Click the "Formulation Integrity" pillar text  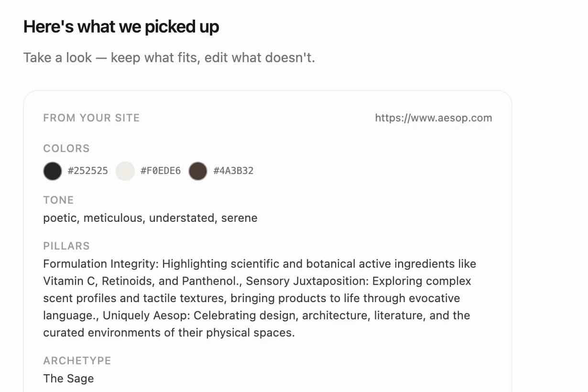tap(101, 264)
